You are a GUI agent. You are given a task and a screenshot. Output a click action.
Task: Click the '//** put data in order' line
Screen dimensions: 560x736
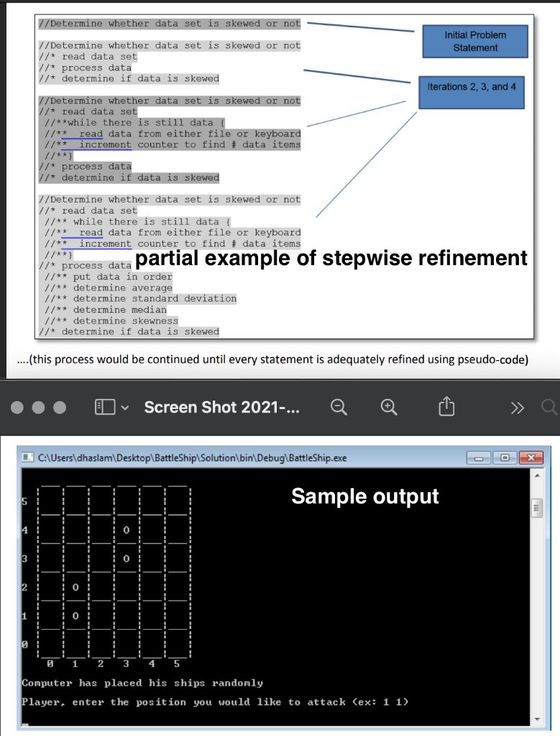click(x=109, y=277)
